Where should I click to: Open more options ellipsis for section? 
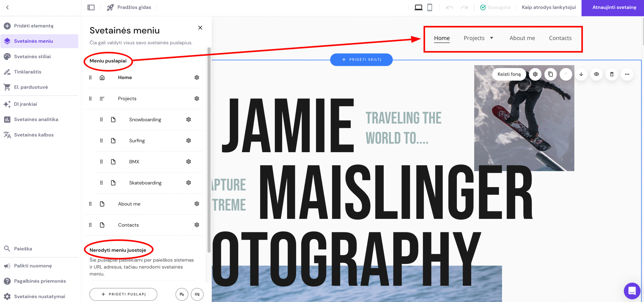627,74
